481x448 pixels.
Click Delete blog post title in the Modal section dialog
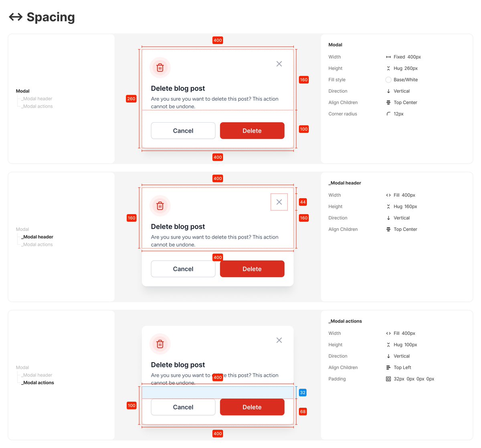pyautogui.click(x=178, y=88)
